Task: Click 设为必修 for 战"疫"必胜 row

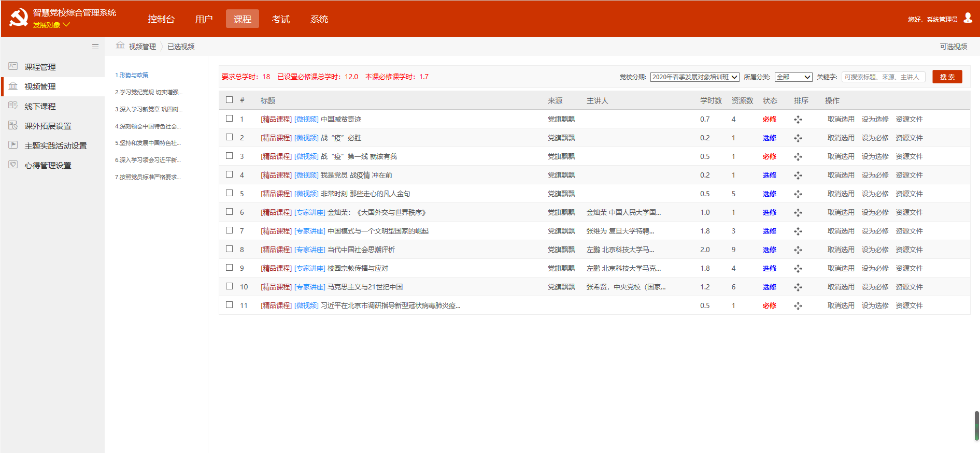Action: coord(875,138)
